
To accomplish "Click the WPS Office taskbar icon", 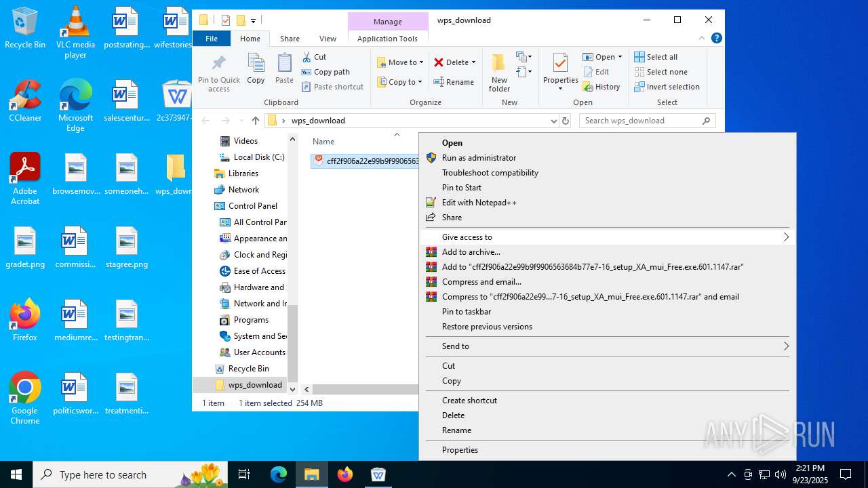I will (378, 474).
